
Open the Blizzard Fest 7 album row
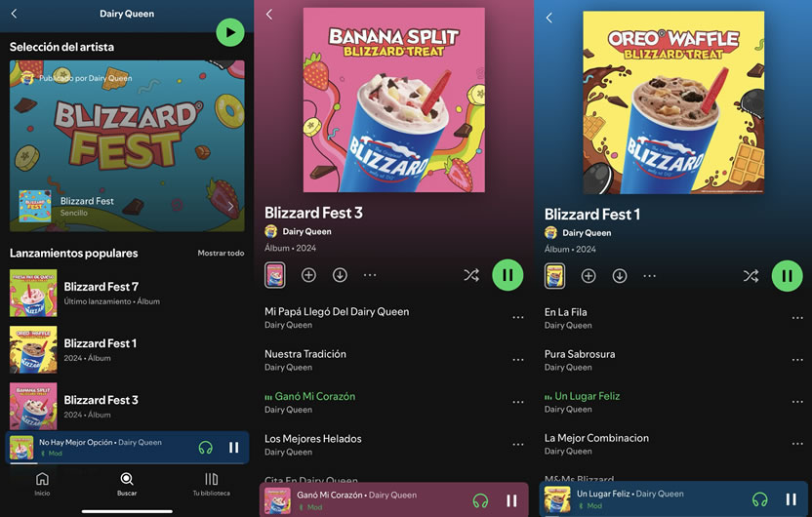[x=127, y=293]
